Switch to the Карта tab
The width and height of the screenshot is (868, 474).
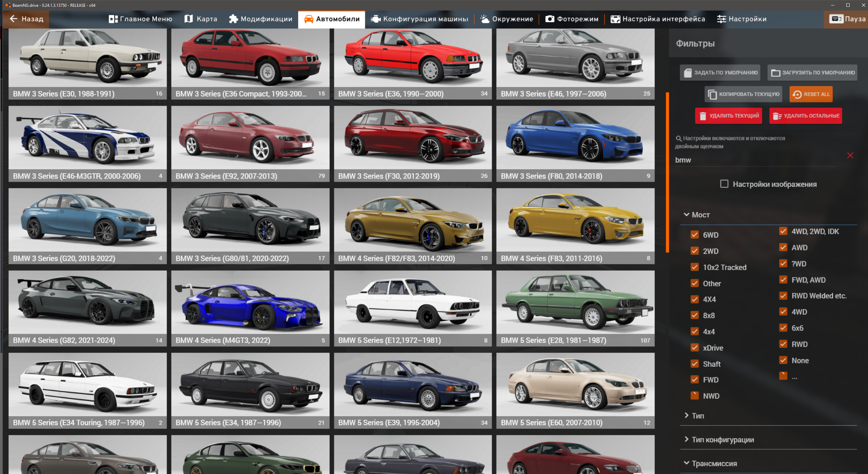point(201,19)
